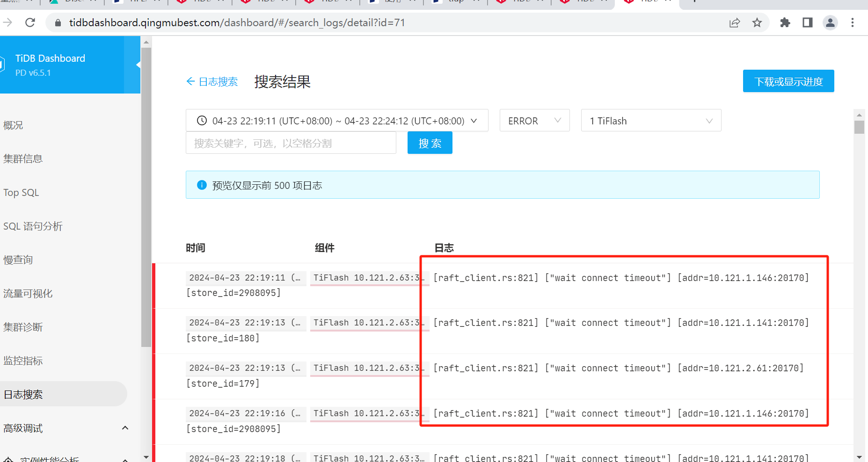Open the 1 TiFlash component dropdown
This screenshot has height=462, width=868.
point(651,121)
